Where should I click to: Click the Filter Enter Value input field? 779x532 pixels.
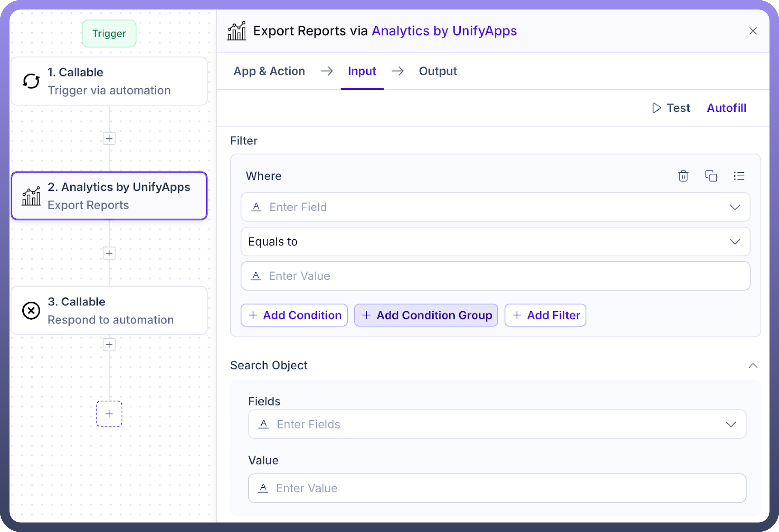(x=495, y=276)
